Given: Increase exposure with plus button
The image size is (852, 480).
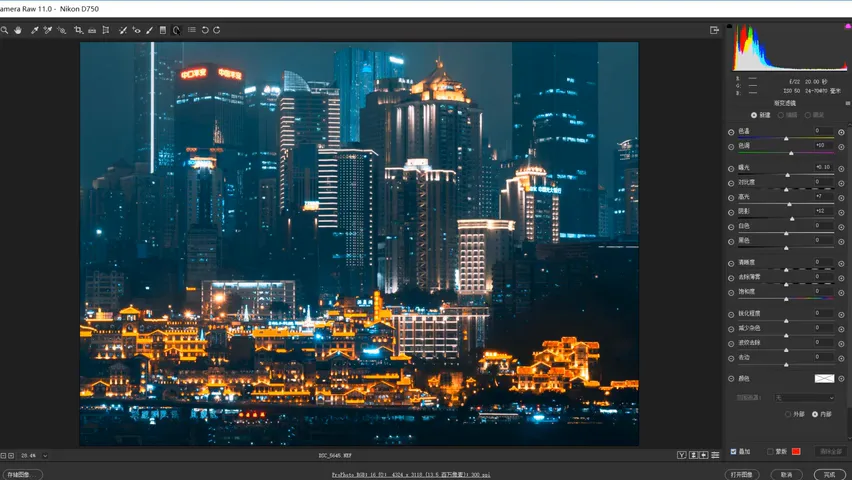Looking at the screenshot, I should (841, 169).
